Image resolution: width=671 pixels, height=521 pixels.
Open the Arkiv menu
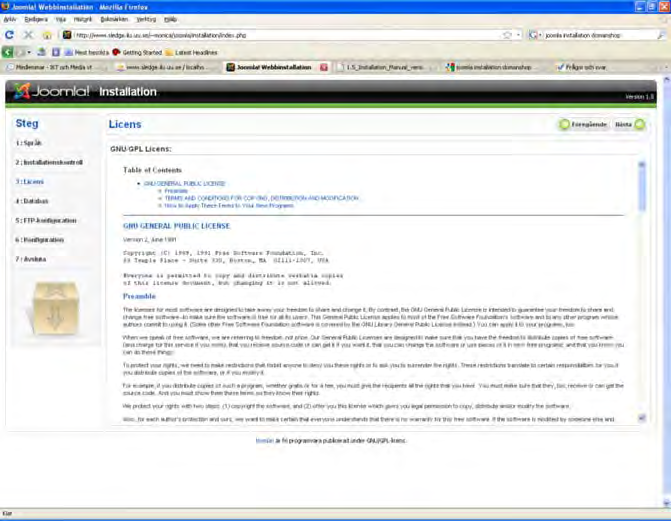click(9, 19)
